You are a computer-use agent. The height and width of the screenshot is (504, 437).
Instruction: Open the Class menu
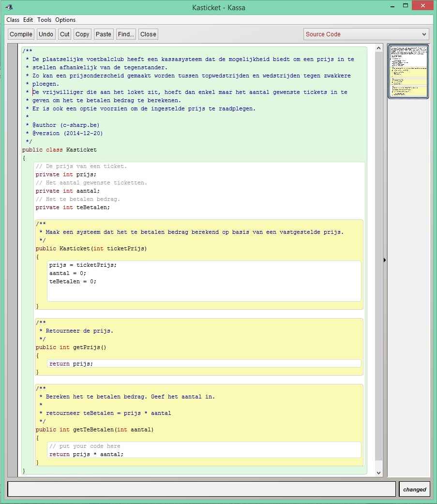pyautogui.click(x=13, y=19)
